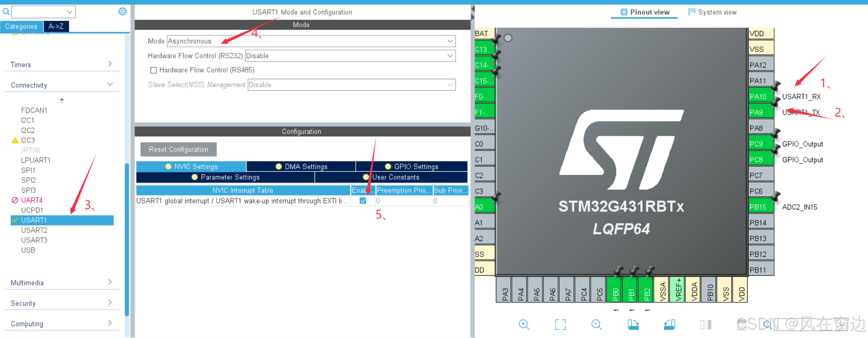Click the PB0 pin at chip bottom

615,289
